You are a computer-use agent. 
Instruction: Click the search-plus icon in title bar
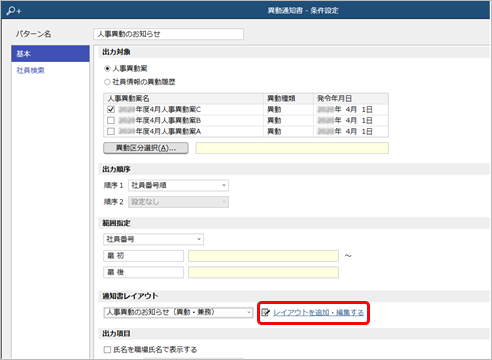[x=13, y=11]
